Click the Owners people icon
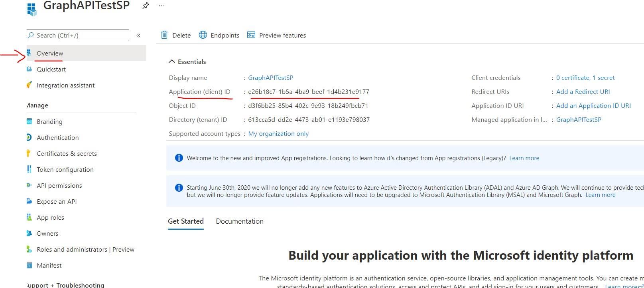644x288 pixels. pos(29,233)
